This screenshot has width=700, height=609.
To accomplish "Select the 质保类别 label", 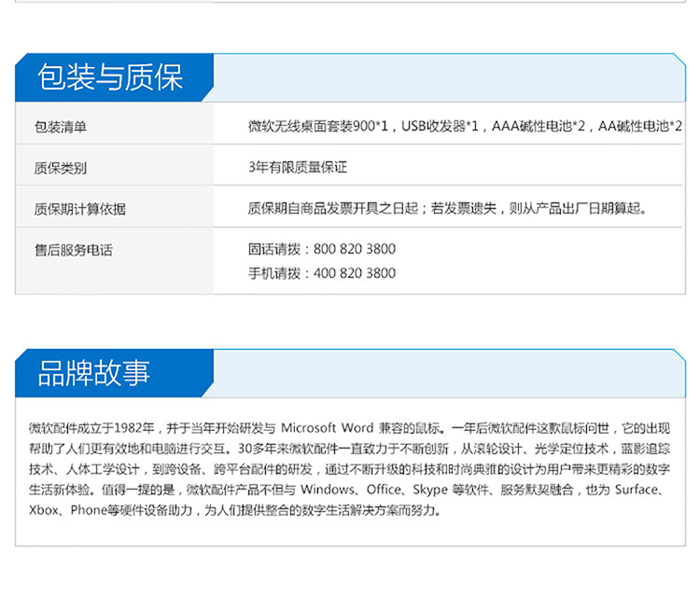I will pyautogui.click(x=61, y=168).
